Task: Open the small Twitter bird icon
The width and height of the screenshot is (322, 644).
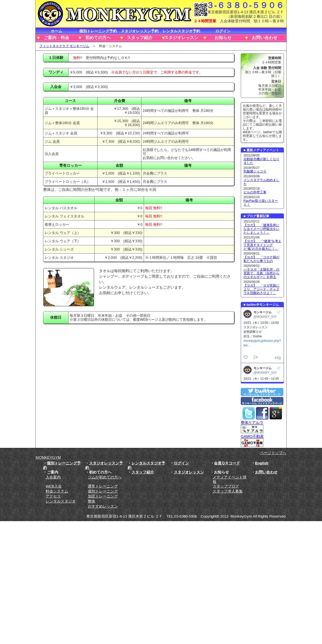Action: click(249, 413)
